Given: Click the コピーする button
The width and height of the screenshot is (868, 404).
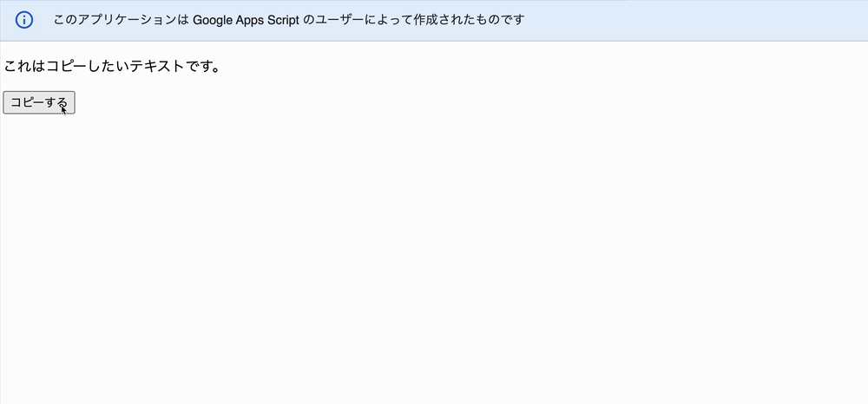Looking at the screenshot, I should (x=39, y=103).
